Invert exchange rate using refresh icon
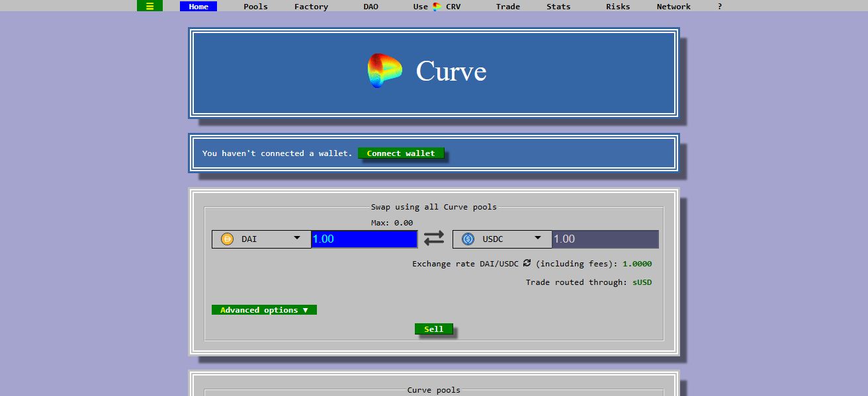 point(527,263)
